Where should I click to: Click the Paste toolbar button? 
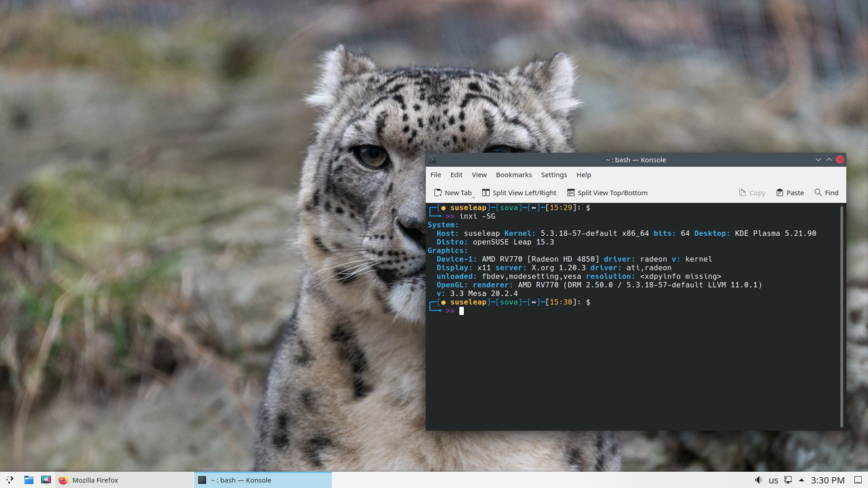pos(790,193)
